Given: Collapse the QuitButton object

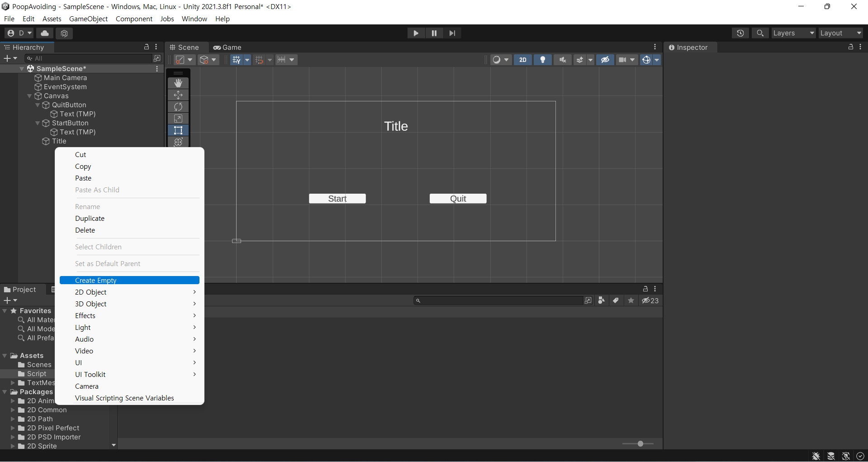Looking at the screenshot, I should [38, 105].
